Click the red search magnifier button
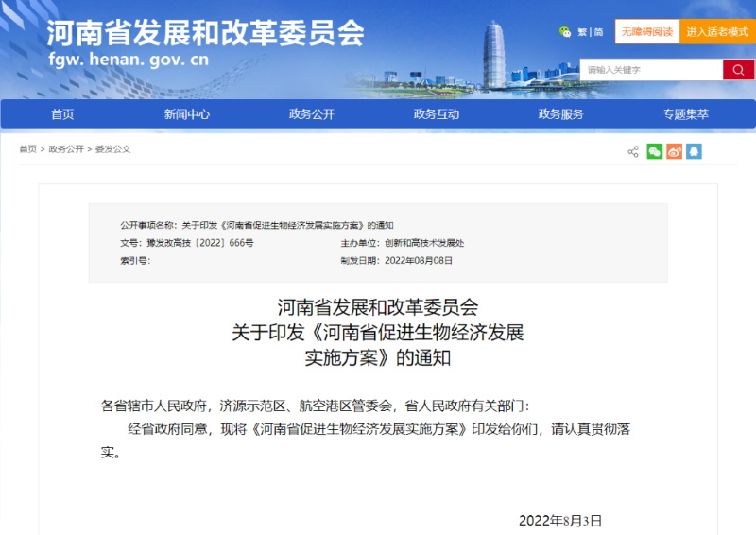Viewport: 756px width, 535px height. tap(738, 70)
